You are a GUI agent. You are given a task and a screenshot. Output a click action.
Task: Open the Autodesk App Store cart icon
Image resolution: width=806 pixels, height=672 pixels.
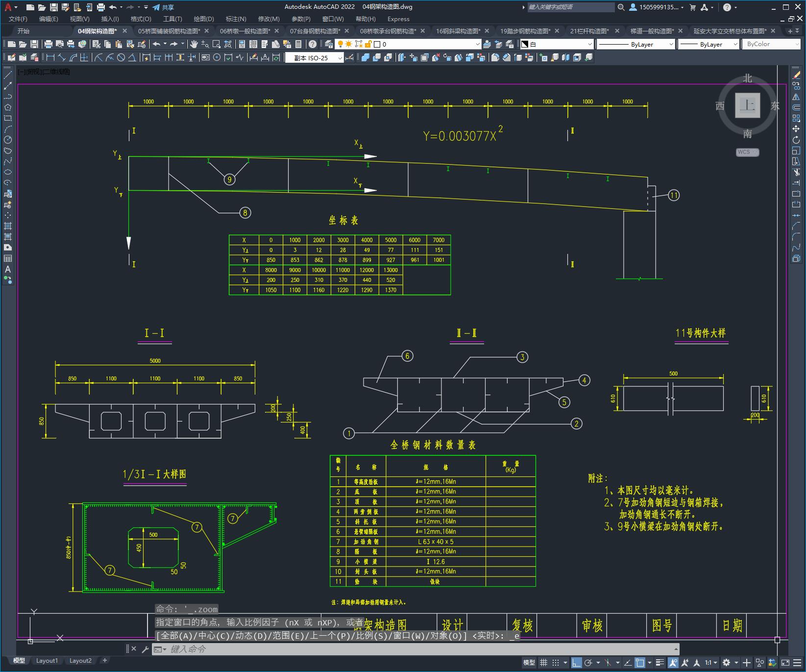[x=692, y=7]
